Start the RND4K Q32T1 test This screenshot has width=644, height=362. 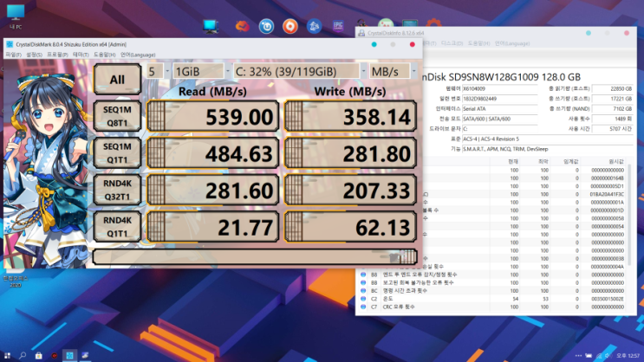point(117,190)
